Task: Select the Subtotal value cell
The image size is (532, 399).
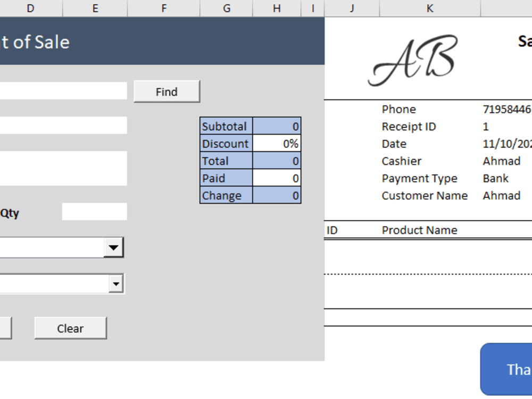Action: 277,126
